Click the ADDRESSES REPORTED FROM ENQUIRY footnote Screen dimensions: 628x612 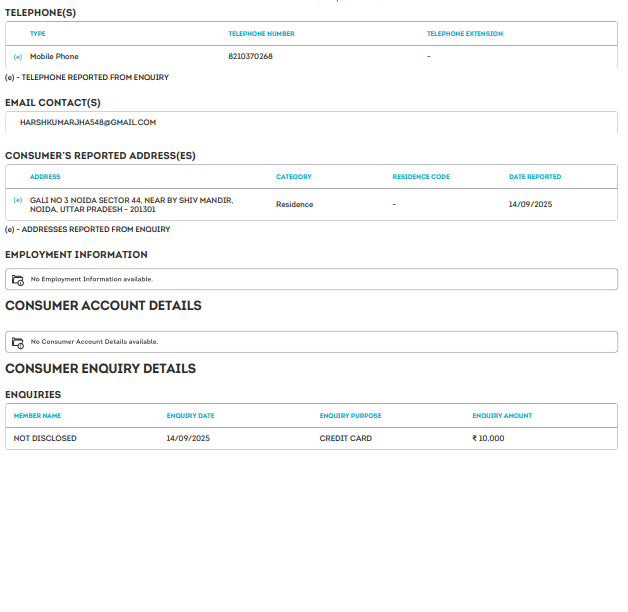click(87, 230)
